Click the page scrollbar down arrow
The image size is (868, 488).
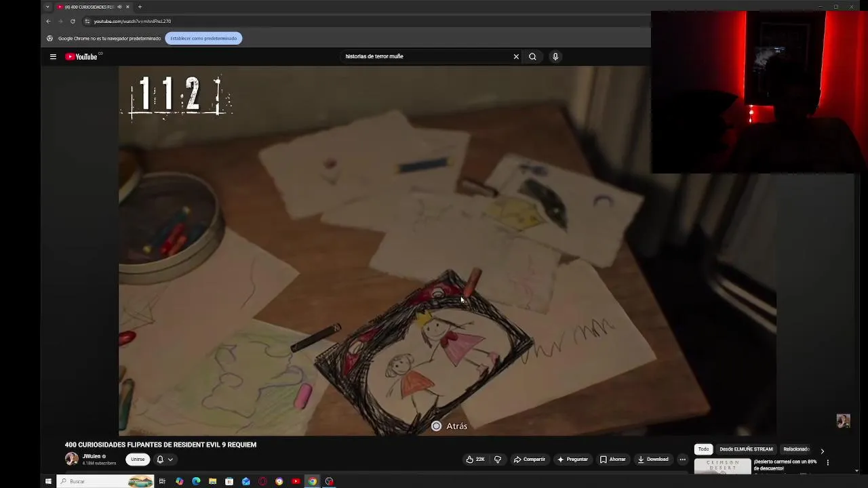[856, 470]
